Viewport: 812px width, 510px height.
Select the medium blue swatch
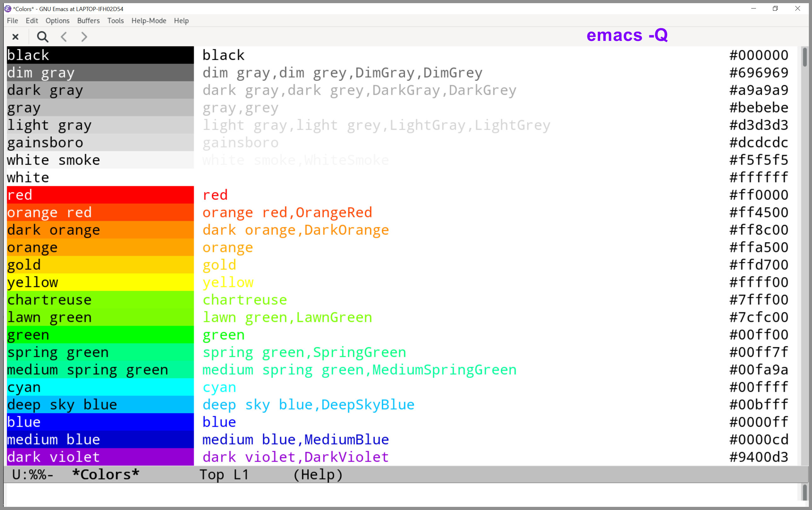point(100,439)
